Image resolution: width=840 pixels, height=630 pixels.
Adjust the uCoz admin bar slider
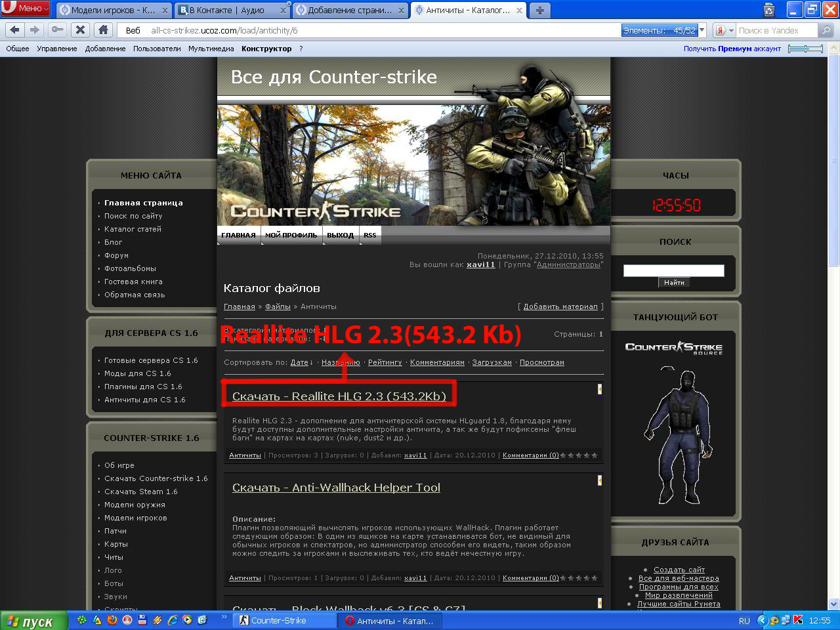pos(805,49)
